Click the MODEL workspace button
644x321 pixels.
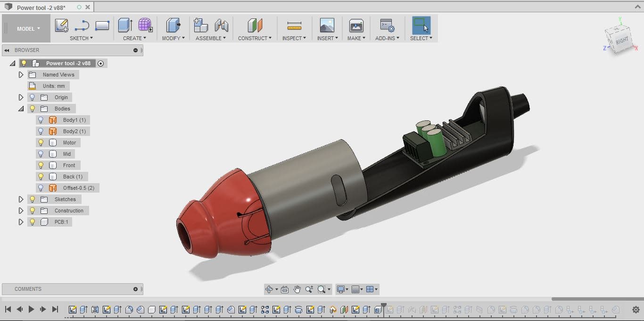(x=28, y=29)
